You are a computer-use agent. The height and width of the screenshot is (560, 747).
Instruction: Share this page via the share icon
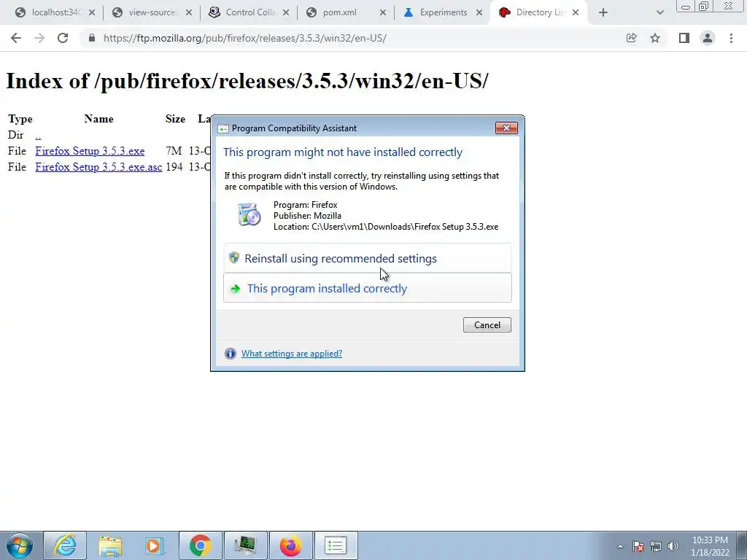click(x=632, y=38)
